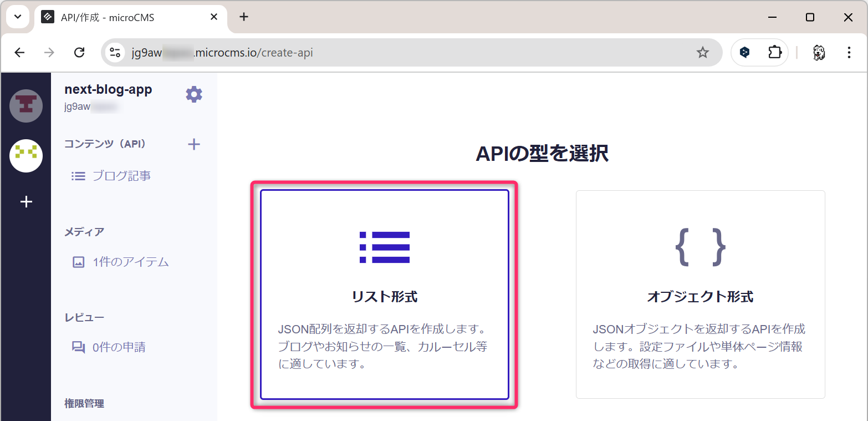Click plus icon beside コンテンツ（API）
The height and width of the screenshot is (421, 868).
194,145
